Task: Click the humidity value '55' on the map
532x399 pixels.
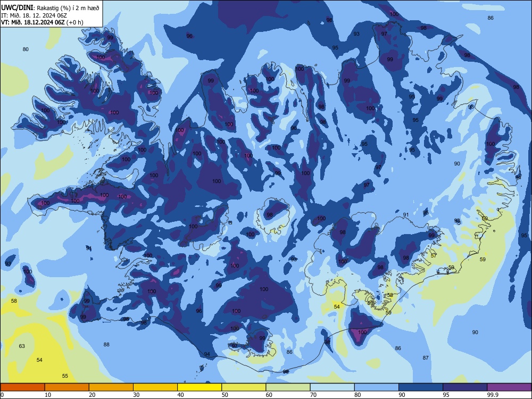Action: click(x=65, y=376)
